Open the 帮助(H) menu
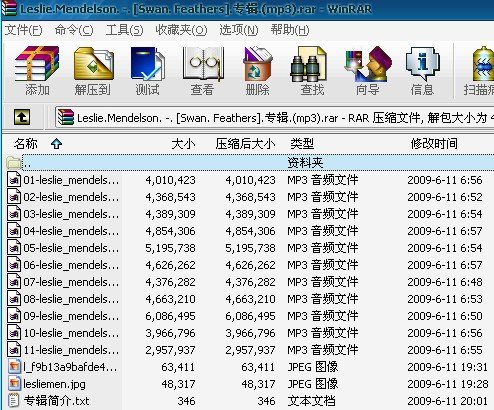The width and height of the screenshot is (494, 410). 290,30
